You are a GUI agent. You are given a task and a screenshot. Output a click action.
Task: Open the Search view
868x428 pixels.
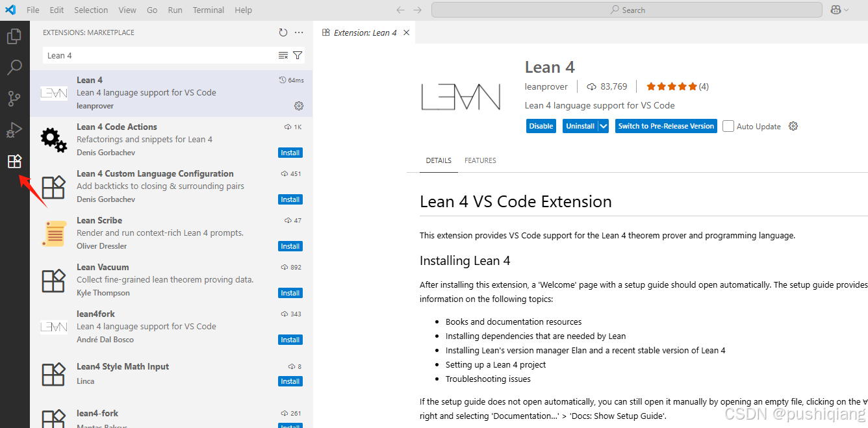[x=14, y=67]
